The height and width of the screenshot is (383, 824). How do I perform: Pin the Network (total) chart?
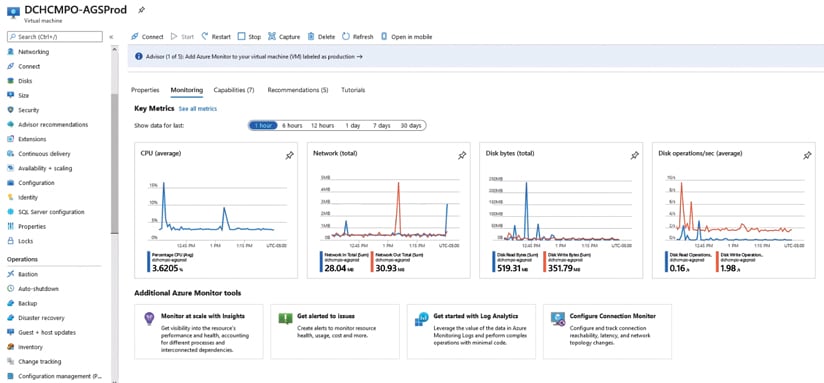tap(462, 156)
